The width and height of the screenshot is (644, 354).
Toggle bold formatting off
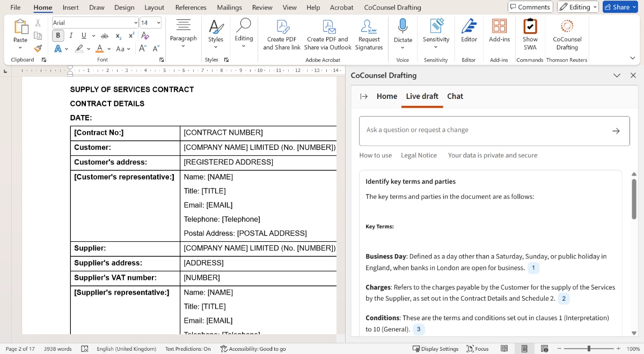coord(58,35)
